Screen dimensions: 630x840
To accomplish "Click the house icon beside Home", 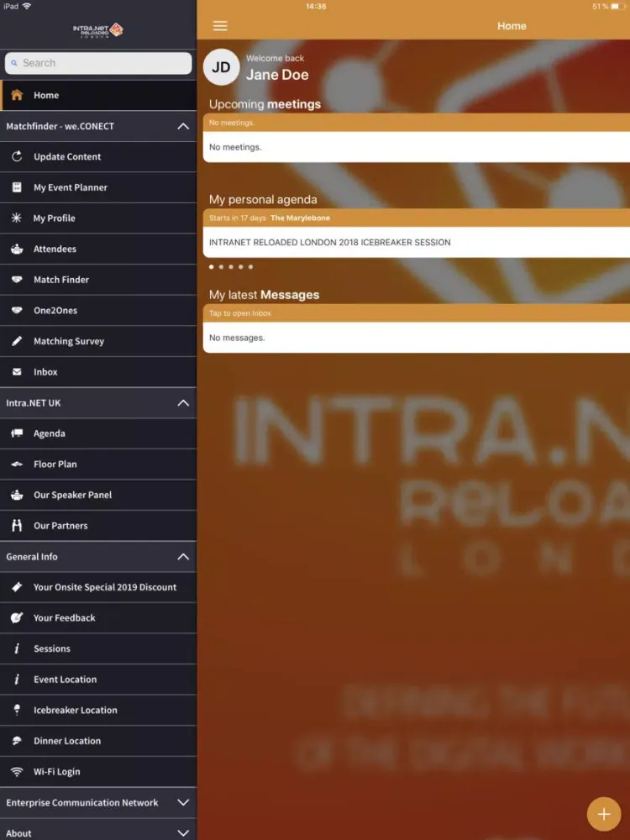I will (17, 96).
